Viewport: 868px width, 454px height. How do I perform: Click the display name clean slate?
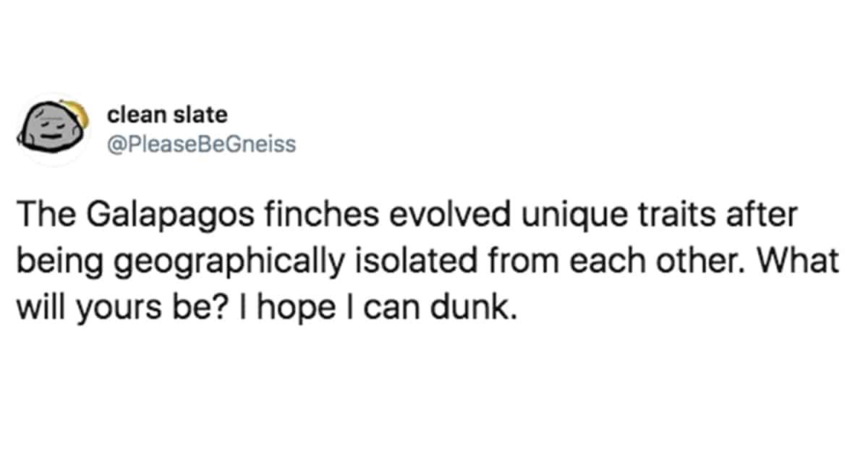(167, 114)
